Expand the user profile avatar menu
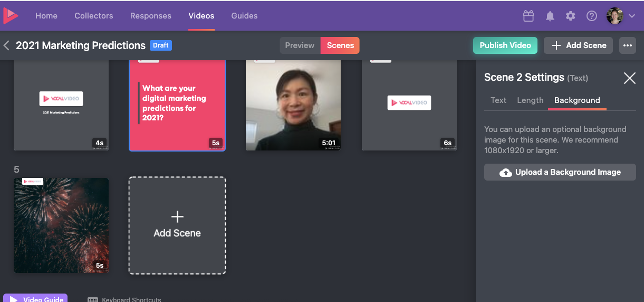This screenshot has height=302, width=644. pos(621,16)
